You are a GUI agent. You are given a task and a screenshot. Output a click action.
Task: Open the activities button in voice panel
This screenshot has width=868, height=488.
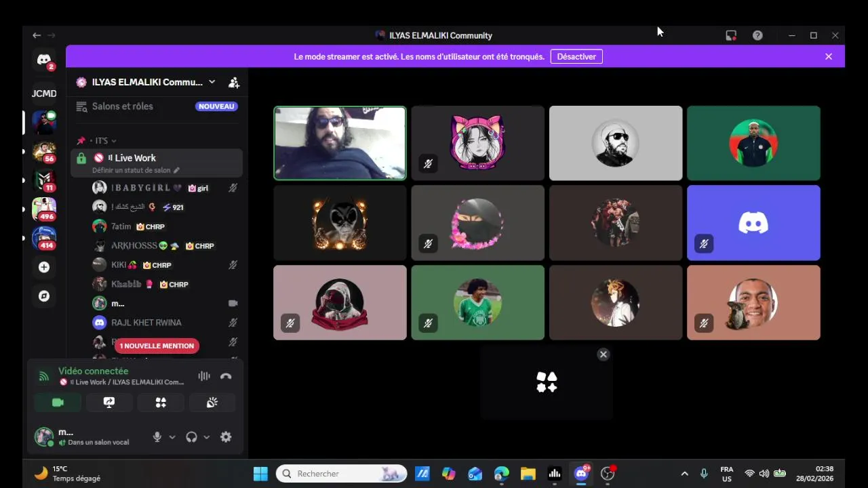[x=161, y=403]
